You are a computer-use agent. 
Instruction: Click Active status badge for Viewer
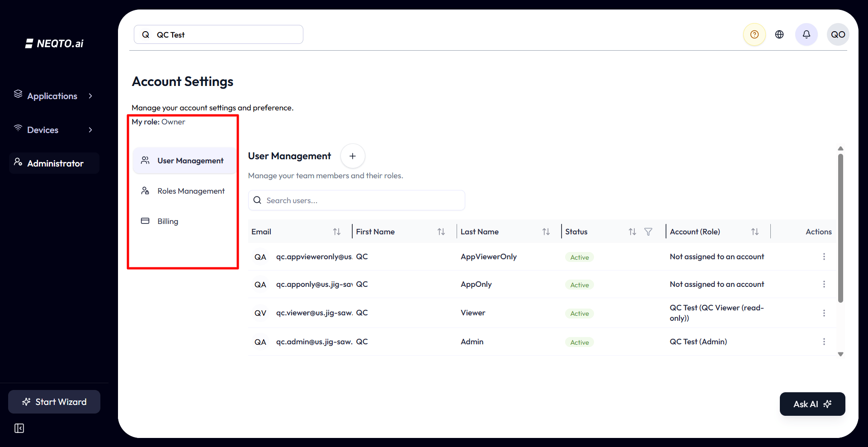580,313
